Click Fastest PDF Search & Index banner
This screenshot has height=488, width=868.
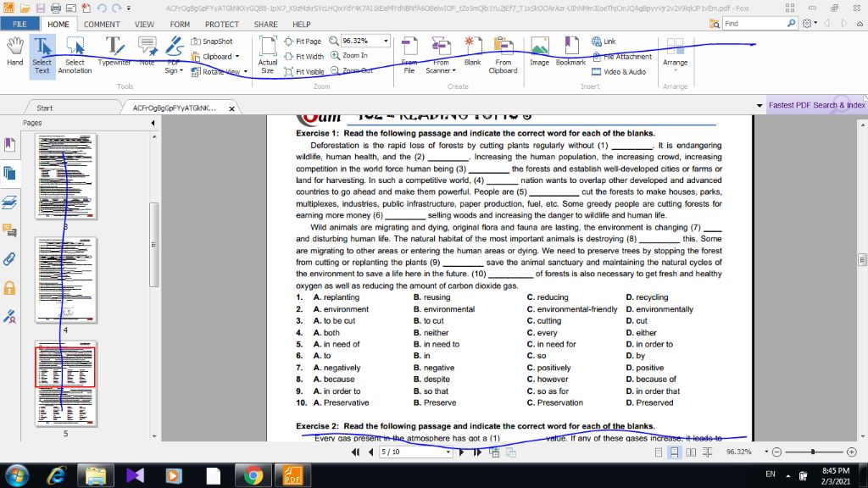[816, 105]
